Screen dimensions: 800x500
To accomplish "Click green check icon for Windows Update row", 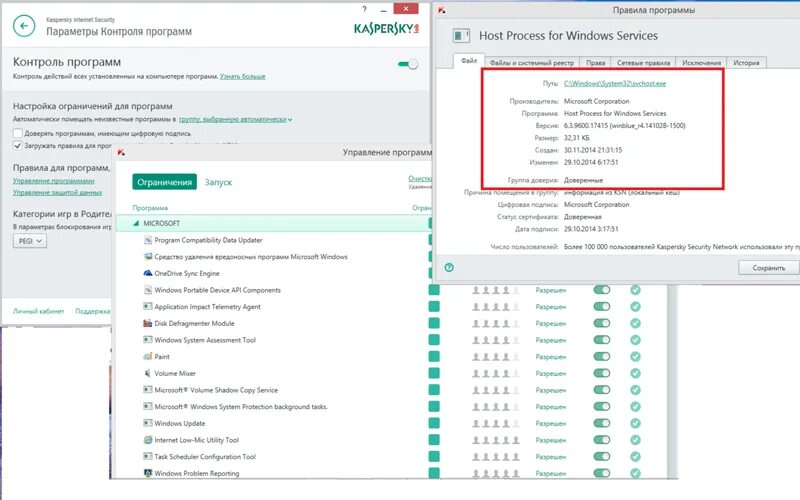I will click(635, 423).
